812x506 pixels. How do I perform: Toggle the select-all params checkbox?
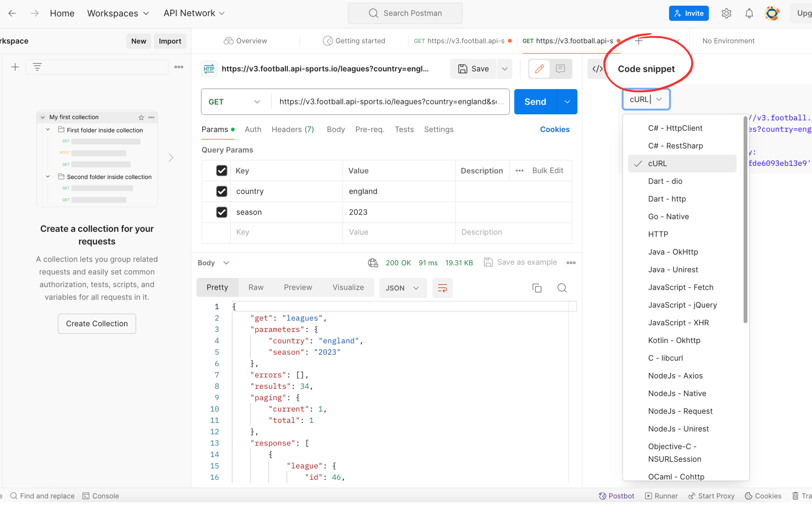221,171
